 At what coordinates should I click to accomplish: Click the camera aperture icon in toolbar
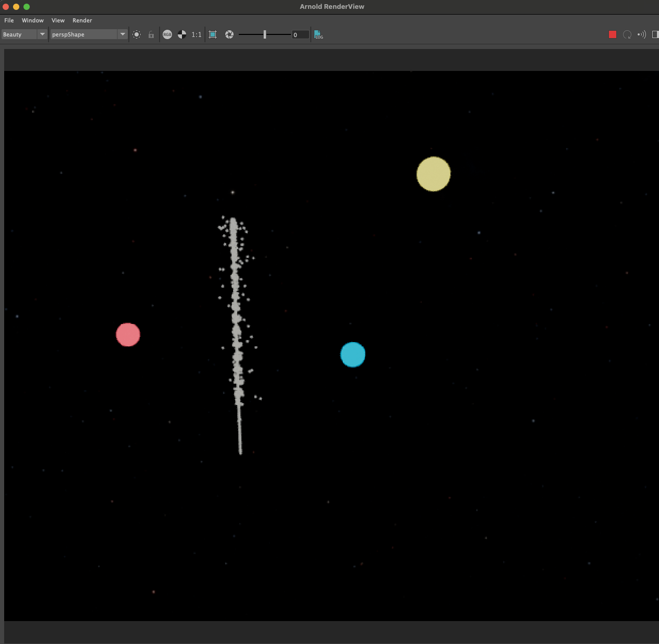coord(229,34)
